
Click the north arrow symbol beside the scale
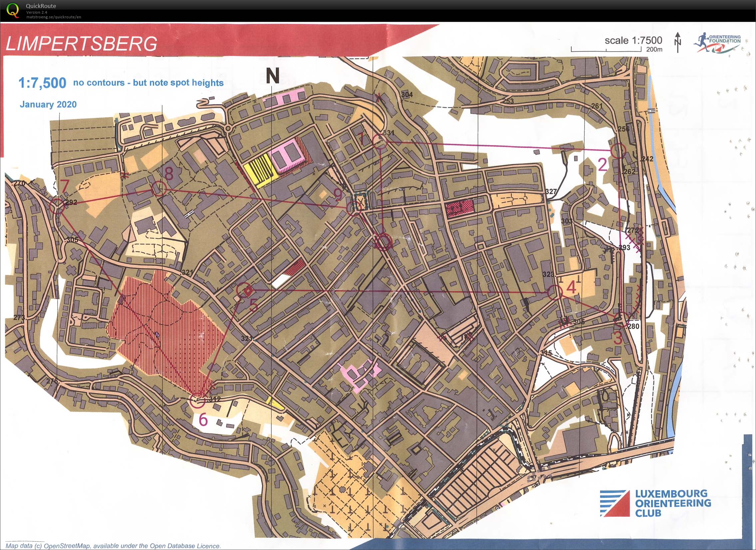[677, 42]
